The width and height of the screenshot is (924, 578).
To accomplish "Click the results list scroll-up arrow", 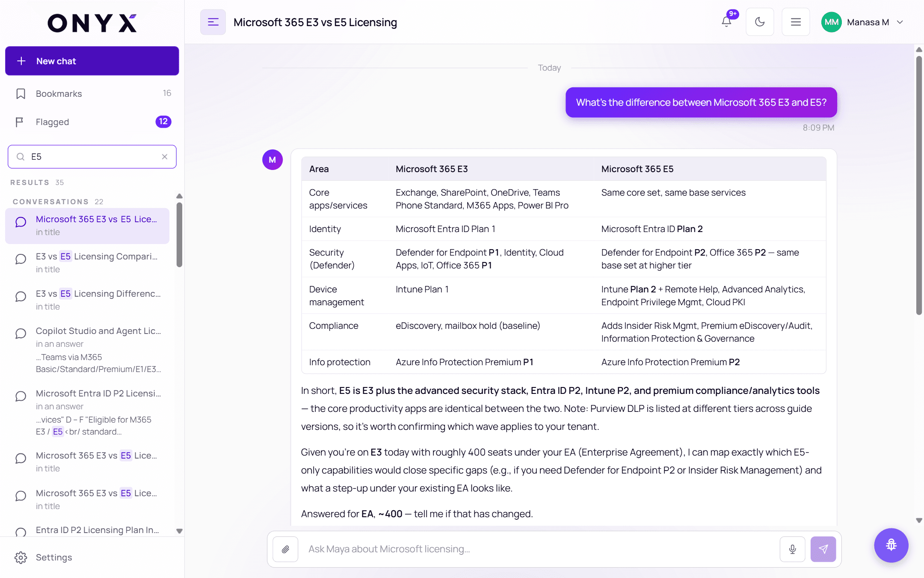I will pos(179,196).
